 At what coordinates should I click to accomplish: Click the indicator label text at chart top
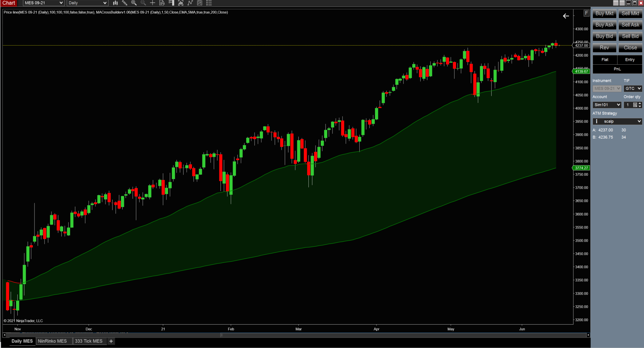pyautogui.click(x=116, y=12)
